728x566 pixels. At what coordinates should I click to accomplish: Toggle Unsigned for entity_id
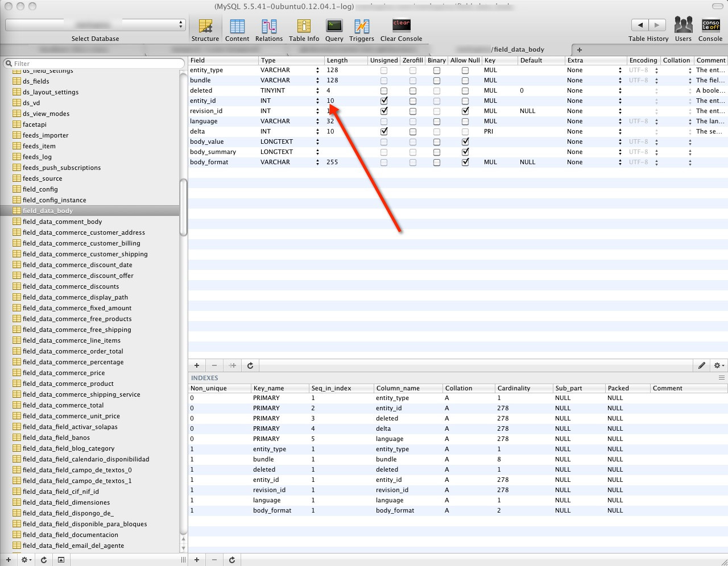click(384, 101)
